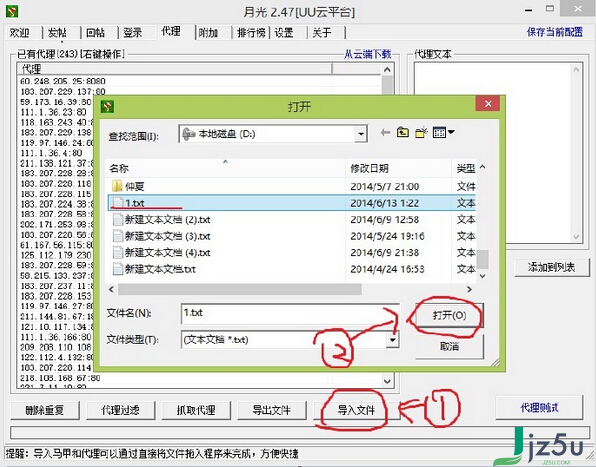
Task: Expand the 查找范围 drive dropdown
Action: click(361, 134)
